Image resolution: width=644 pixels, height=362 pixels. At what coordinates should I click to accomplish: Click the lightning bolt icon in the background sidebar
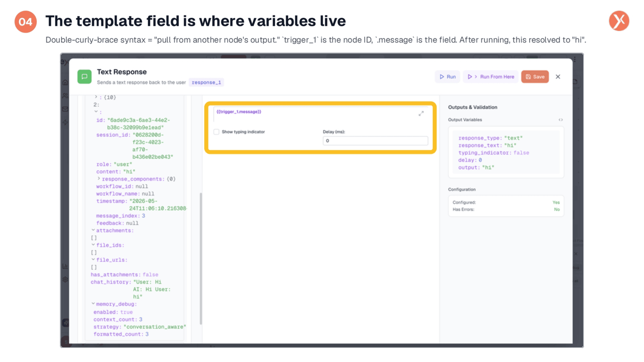pyautogui.click(x=65, y=122)
